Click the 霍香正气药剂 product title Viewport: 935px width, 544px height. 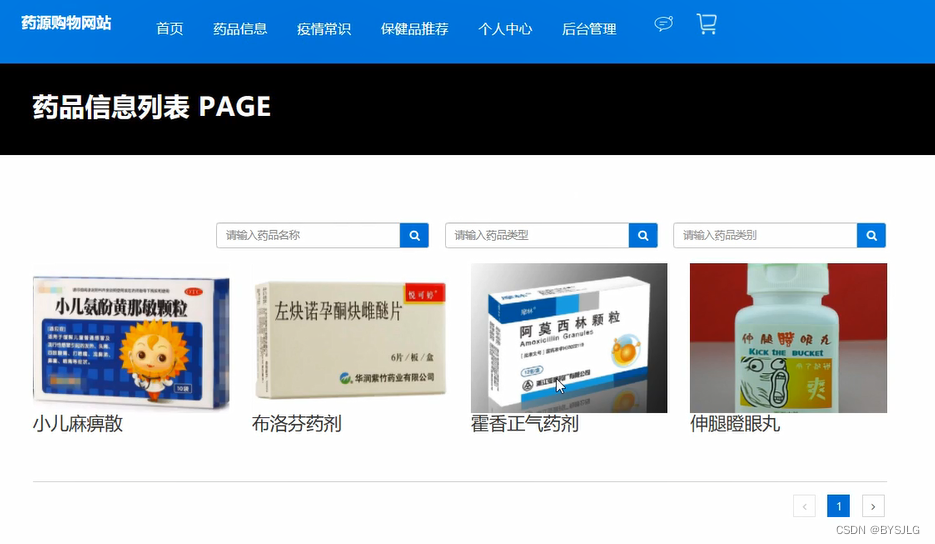pyautogui.click(x=525, y=424)
